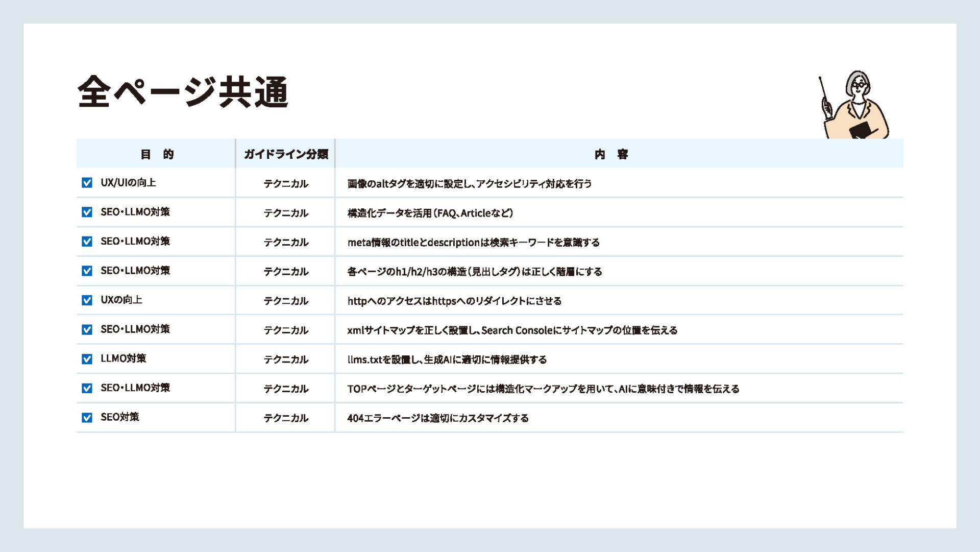Toggle the SEO対策 checkbox in last row
This screenshot has width=980, height=552.
pyautogui.click(x=87, y=418)
